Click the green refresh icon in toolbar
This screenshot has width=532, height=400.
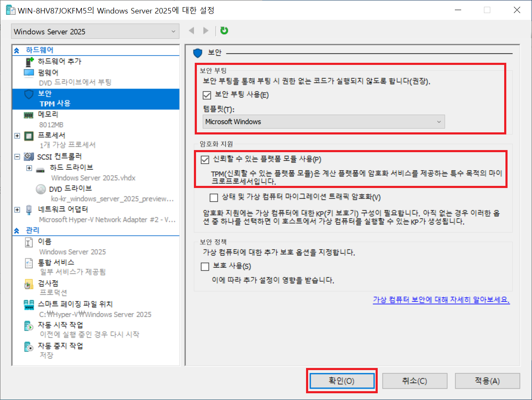224,31
